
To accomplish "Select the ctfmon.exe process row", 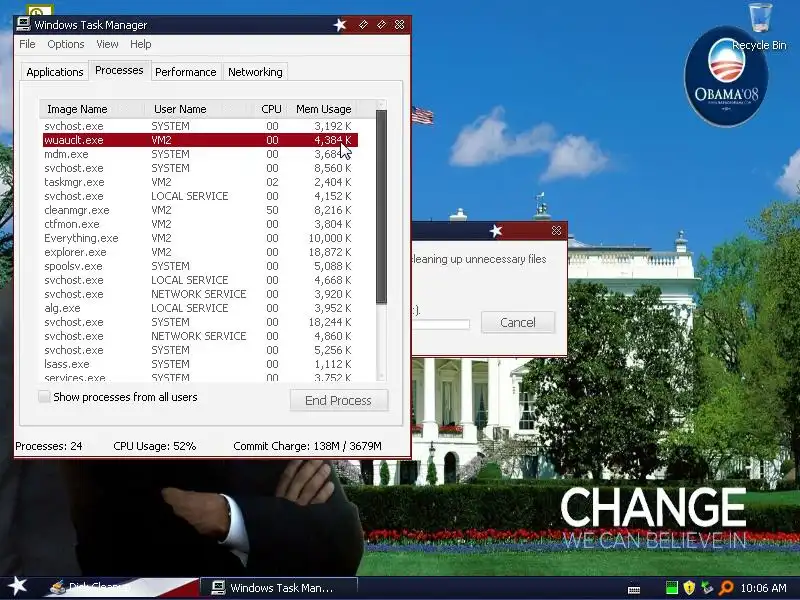I will click(200, 224).
